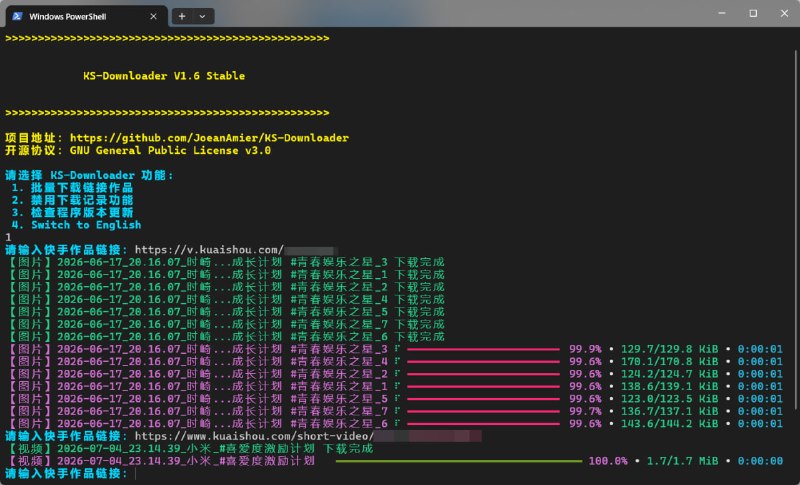Click the 129.7/129.8 KiB size value
The height and width of the screenshot is (485, 800).
pyautogui.click(x=669, y=349)
